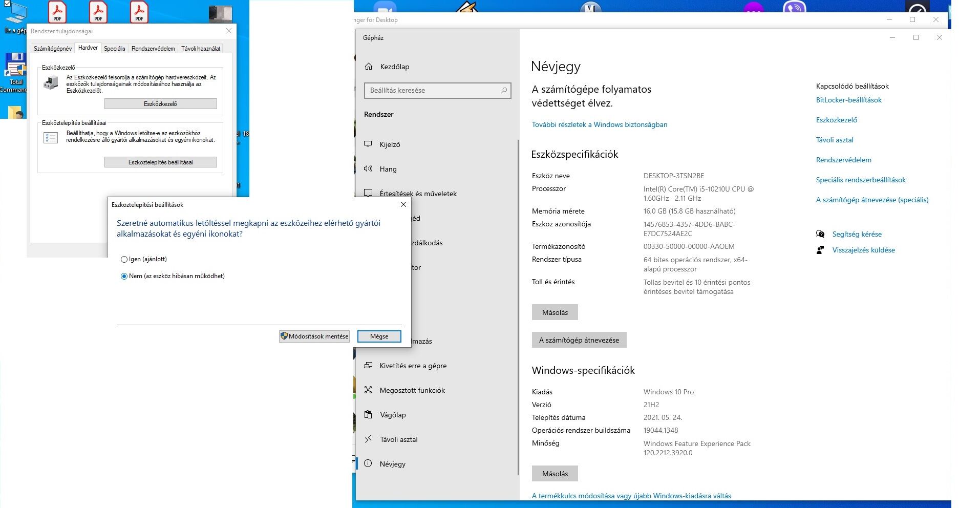Click the Eszköztelepítés beállításai checklist icon

(x=51, y=137)
